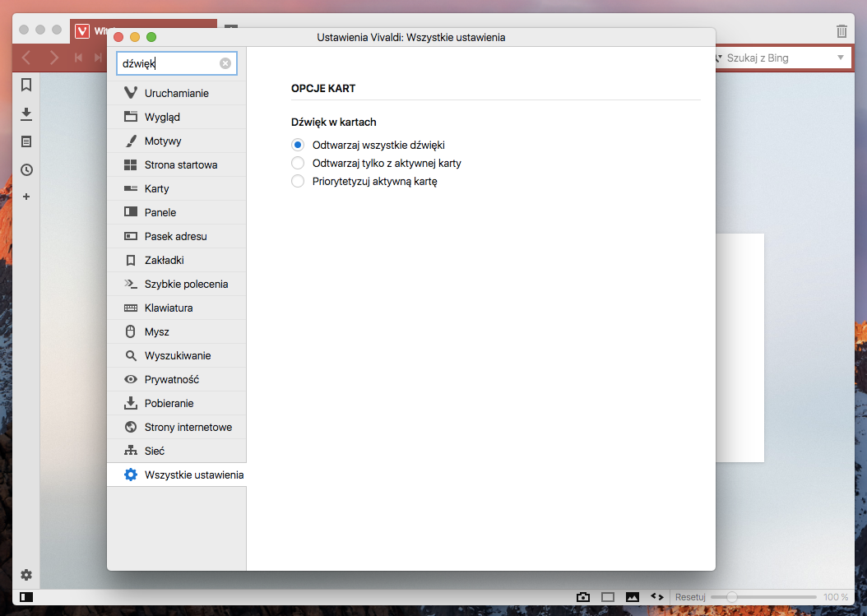The image size is (867, 616).
Task: Toggle tab tiling in status bar
Action: [608, 597]
